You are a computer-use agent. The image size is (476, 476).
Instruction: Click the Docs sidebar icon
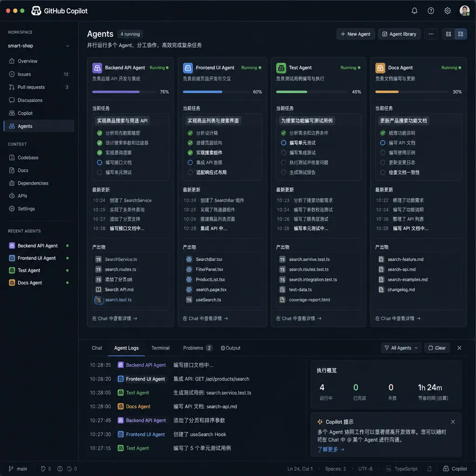(12, 170)
